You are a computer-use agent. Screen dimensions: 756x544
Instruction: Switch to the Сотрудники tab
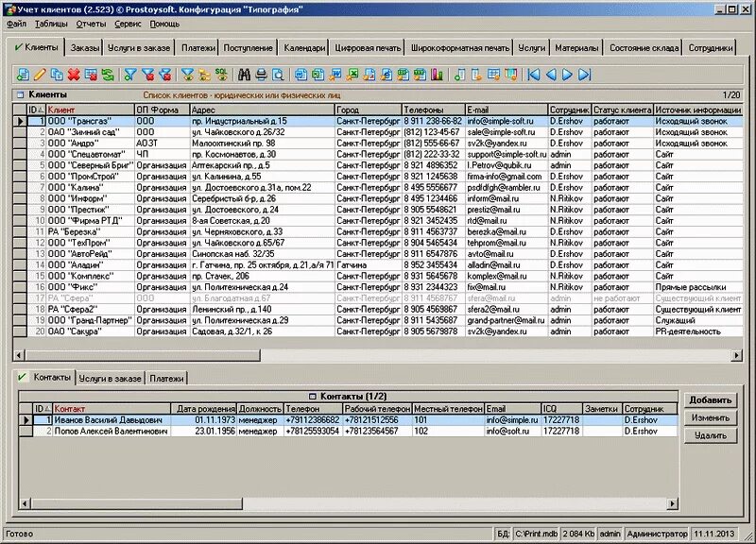(x=711, y=48)
